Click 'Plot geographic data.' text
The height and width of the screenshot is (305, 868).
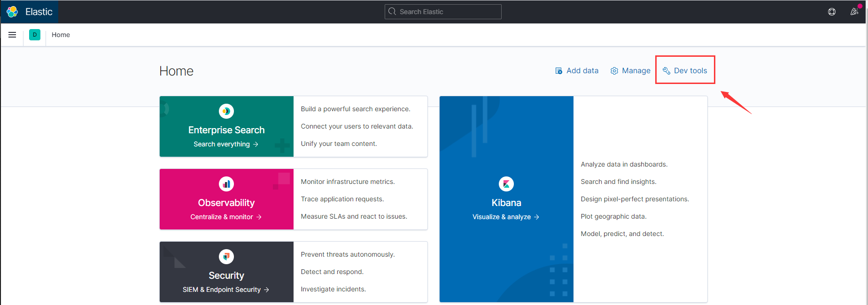613,216
